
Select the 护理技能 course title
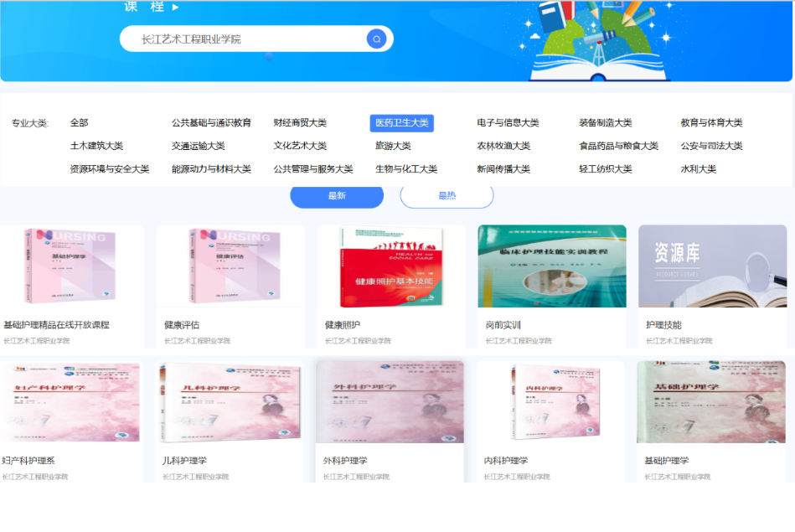click(663, 325)
